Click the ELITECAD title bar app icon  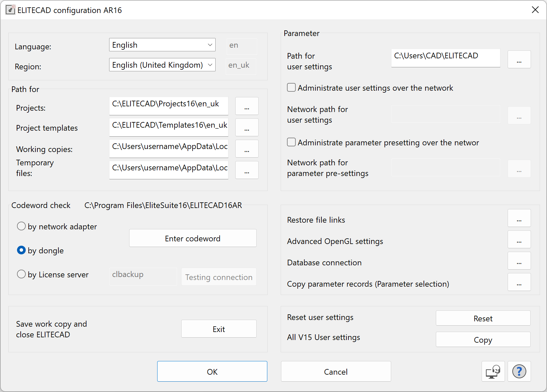click(x=10, y=10)
